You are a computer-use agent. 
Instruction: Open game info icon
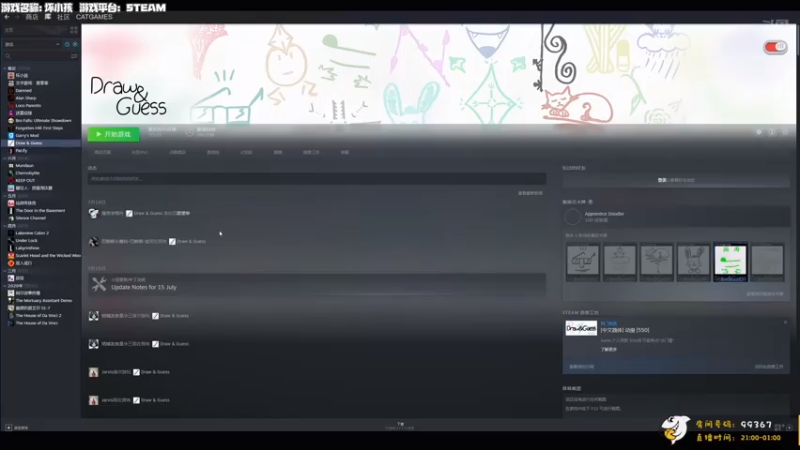click(x=772, y=132)
